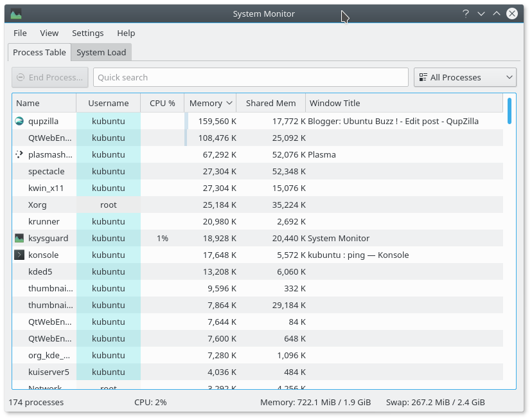Image resolution: width=532 pixels, height=420 pixels.
Task: Click inside the Quick search field
Action: [x=251, y=77]
